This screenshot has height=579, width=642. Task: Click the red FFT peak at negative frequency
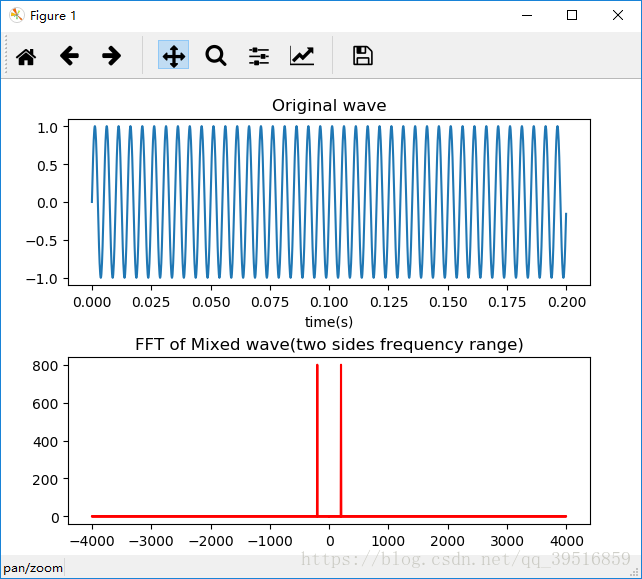tap(317, 440)
